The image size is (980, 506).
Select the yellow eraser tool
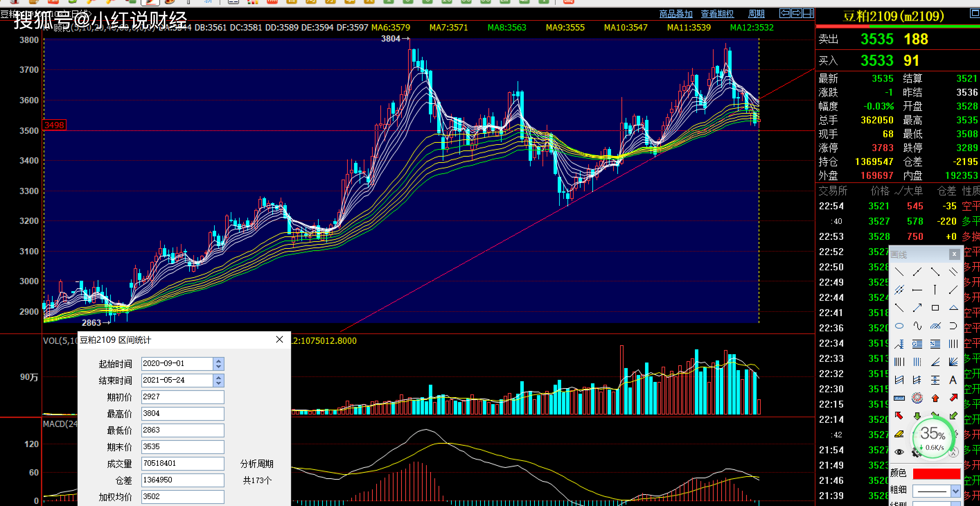[x=899, y=434]
